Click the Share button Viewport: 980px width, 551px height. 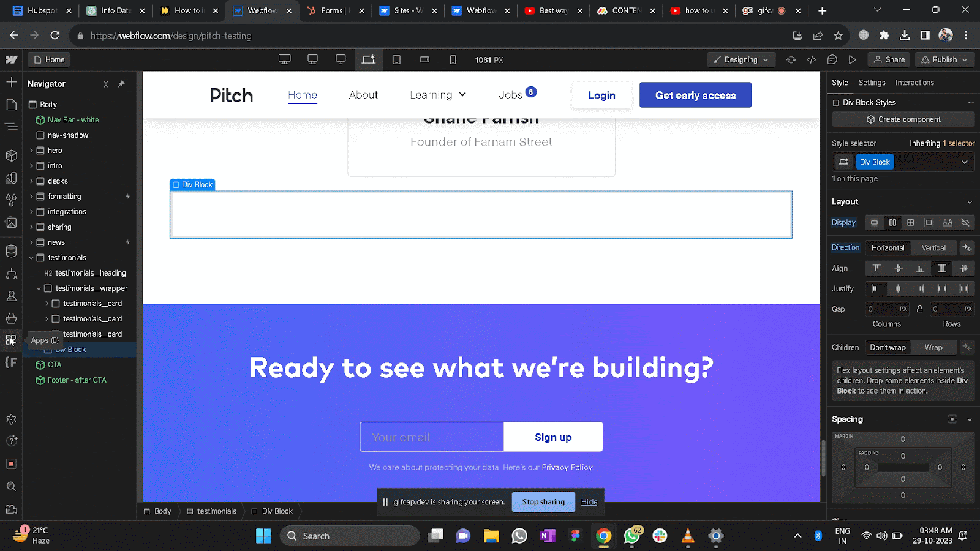(x=889, y=59)
